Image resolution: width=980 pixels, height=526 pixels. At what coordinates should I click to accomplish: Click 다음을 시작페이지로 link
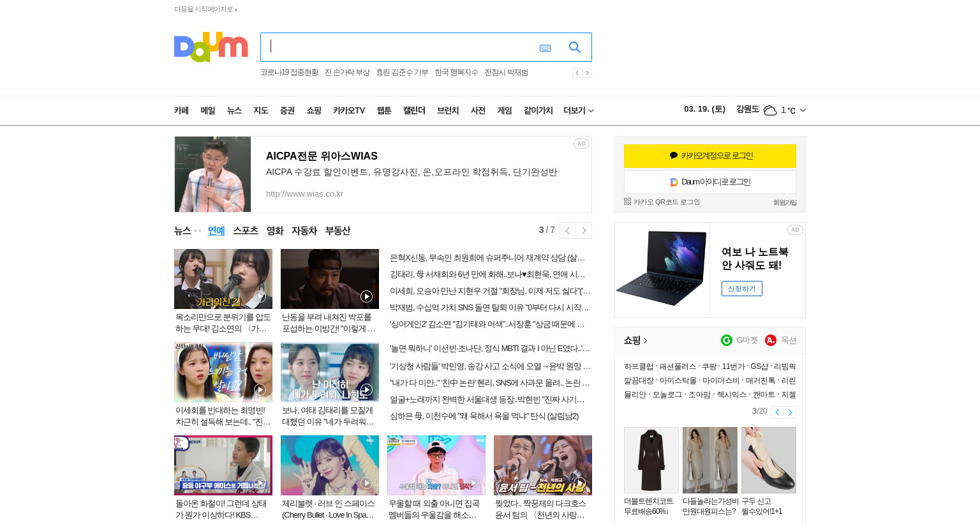pos(205,10)
